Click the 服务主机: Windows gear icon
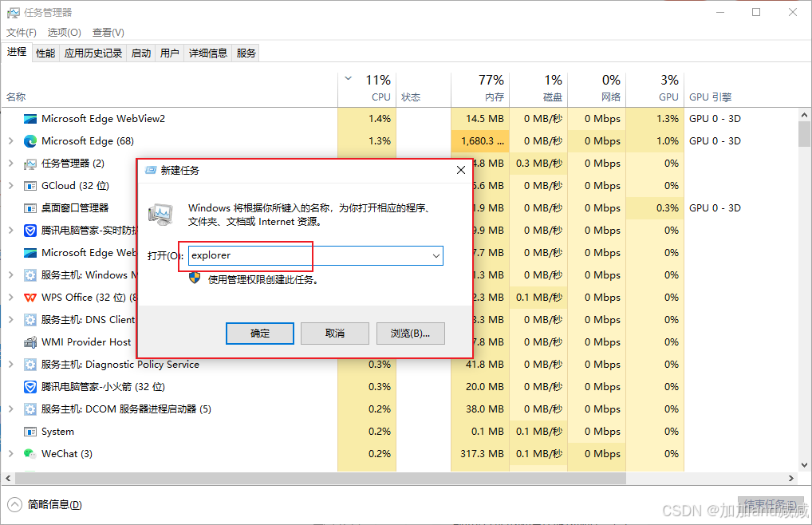Image resolution: width=812 pixels, height=525 pixels. [x=30, y=275]
